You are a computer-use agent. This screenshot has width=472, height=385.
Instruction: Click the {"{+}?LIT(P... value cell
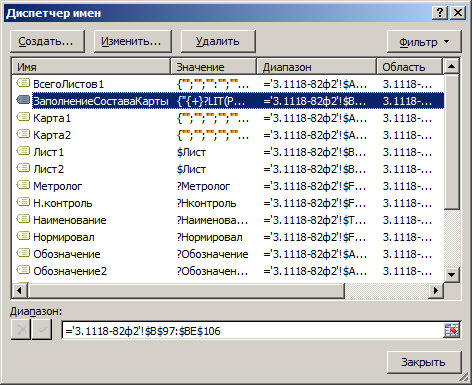click(211, 101)
